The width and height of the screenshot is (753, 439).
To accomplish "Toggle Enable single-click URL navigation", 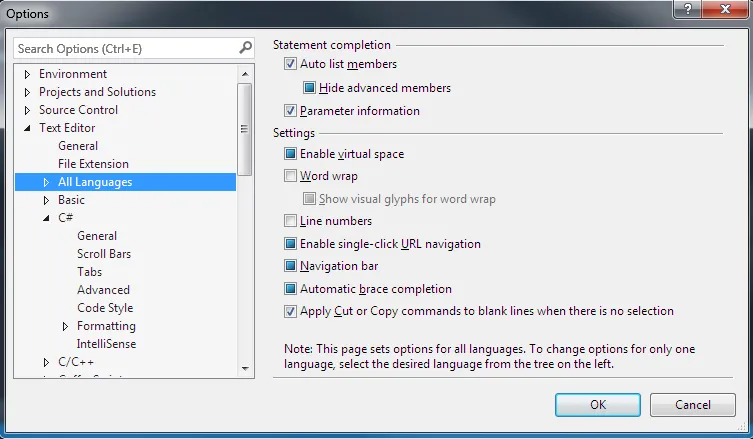I will [x=290, y=244].
